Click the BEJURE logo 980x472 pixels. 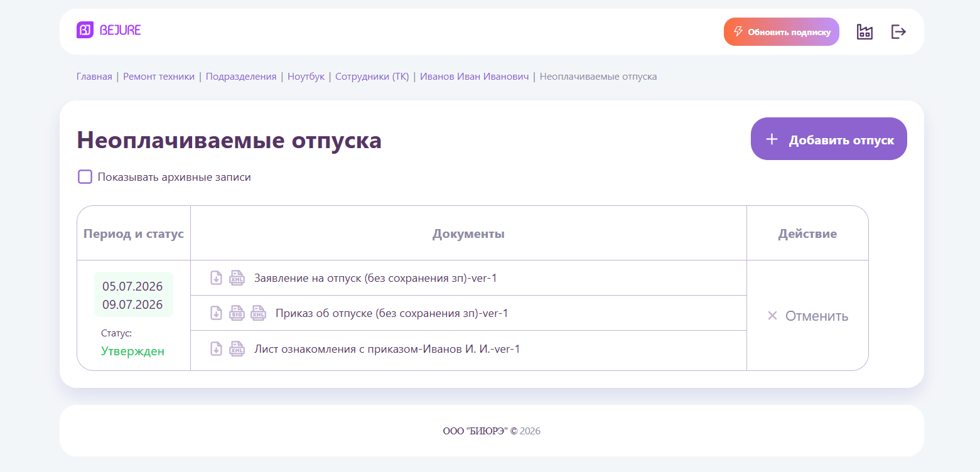point(109,30)
